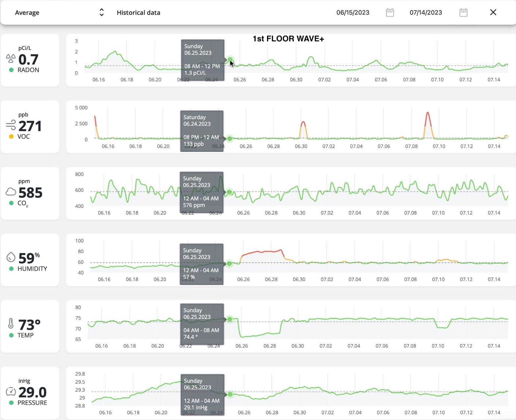The height and width of the screenshot is (420, 516).
Task: Edit the 06/15/2023 start date field
Action: pyautogui.click(x=353, y=13)
